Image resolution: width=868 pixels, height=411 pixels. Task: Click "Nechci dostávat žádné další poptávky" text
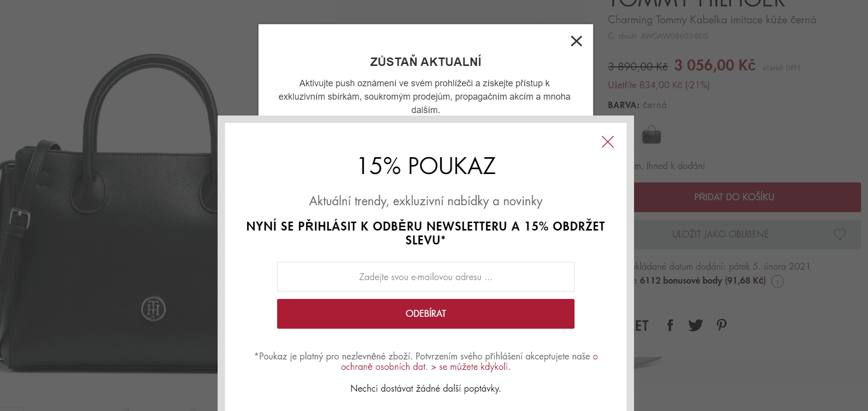coord(426,389)
